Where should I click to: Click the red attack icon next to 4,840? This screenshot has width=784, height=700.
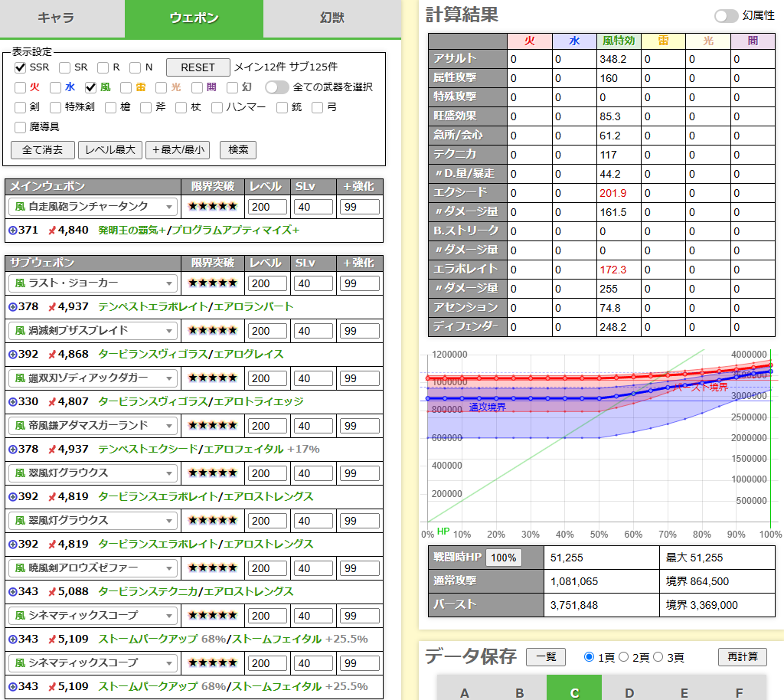(51, 230)
